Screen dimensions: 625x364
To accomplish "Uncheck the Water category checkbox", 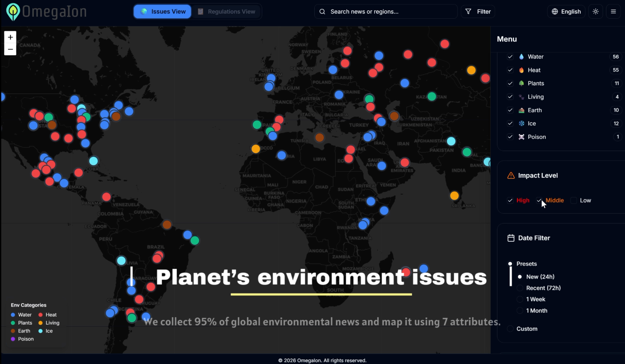I will pyautogui.click(x=510, y=57).
